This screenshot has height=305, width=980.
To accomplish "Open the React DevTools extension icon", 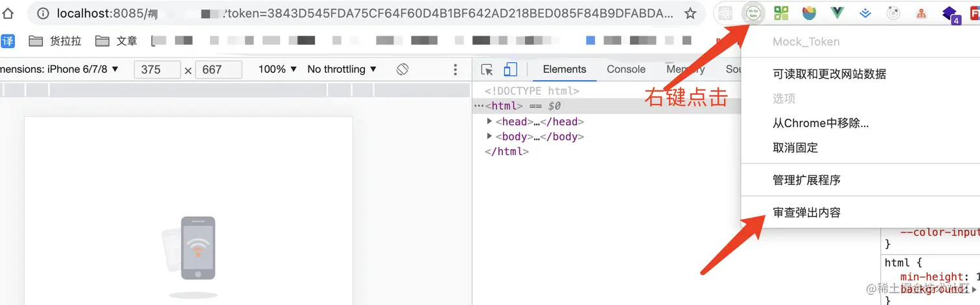I will coord(725,13).
